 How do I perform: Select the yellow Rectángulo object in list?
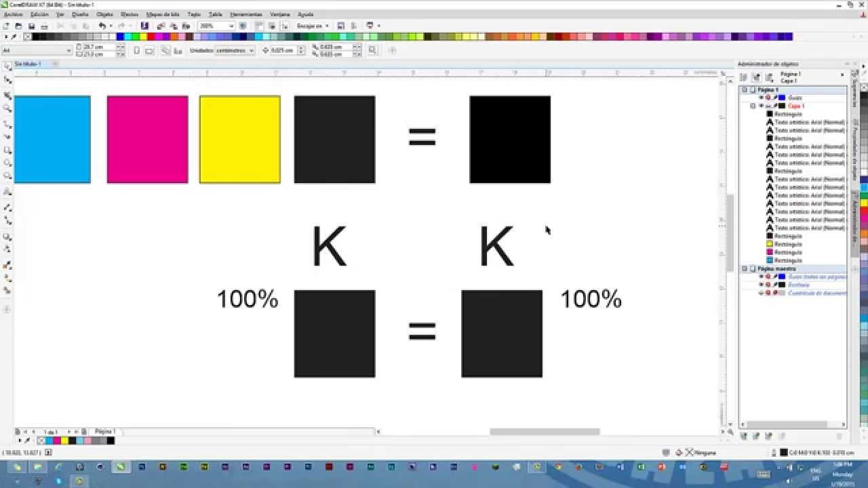point(788,244)
